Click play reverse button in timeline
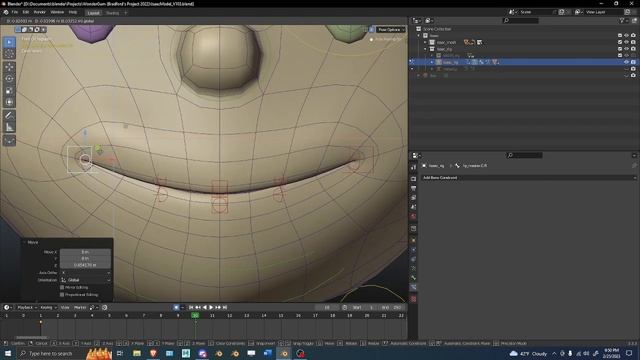Screen dimensions: 640x360 204,307
